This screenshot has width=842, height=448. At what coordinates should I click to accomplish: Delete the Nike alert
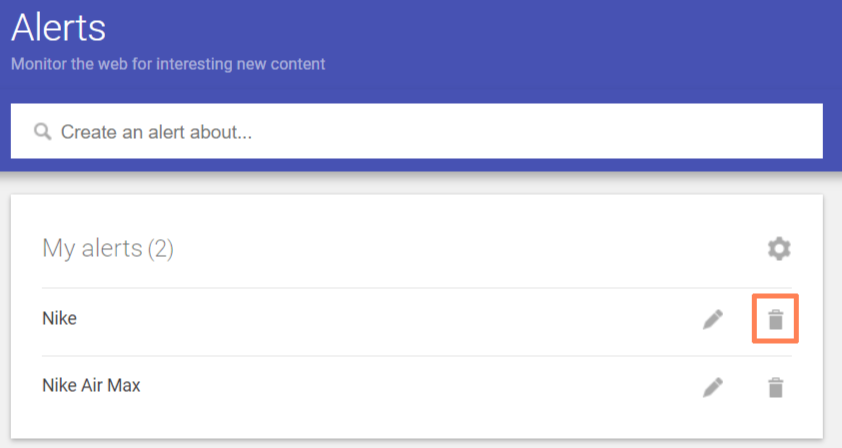click(x=775, y=320)
